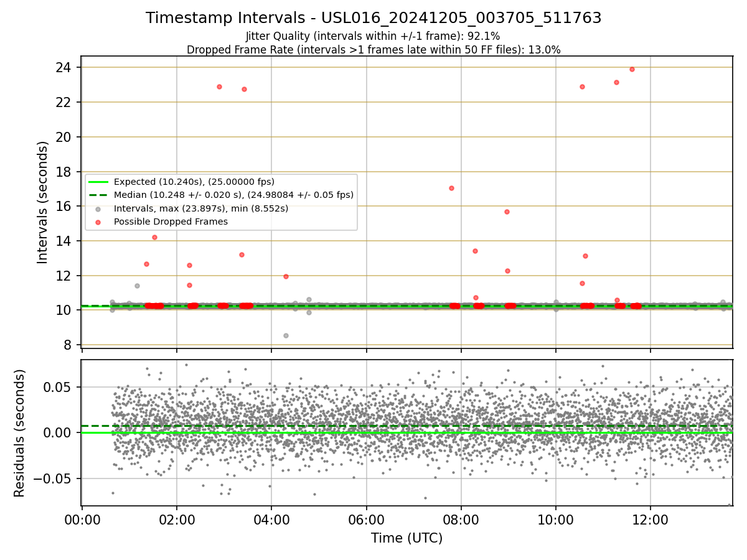The height and width of the screenshot is (560, 747).
Task: Click the 10:00 time tick label
Action: click(x=556, y=521)
